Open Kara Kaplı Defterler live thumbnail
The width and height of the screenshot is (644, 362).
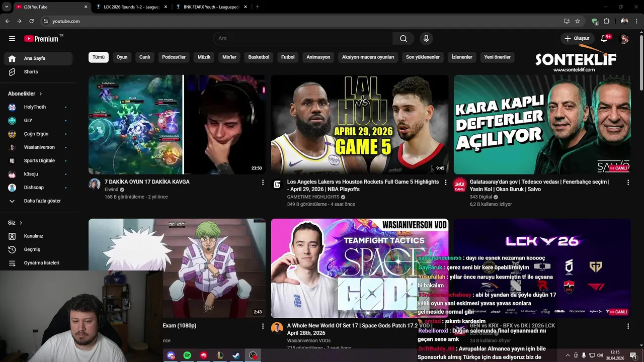[542, 125]
